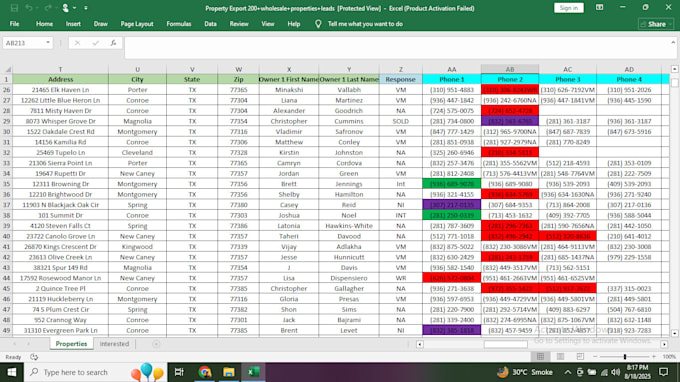Click the Tell me lightbulb icon
Screen dimensions: 680x382
tap(318, 24)
